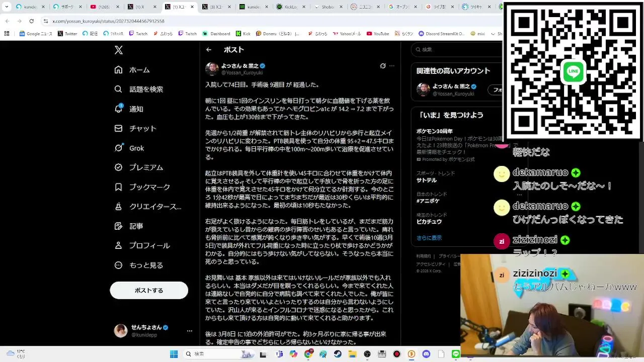The image size is (644, 362).
Task: Open the YouTube bookmark
Action: (378, 34)
